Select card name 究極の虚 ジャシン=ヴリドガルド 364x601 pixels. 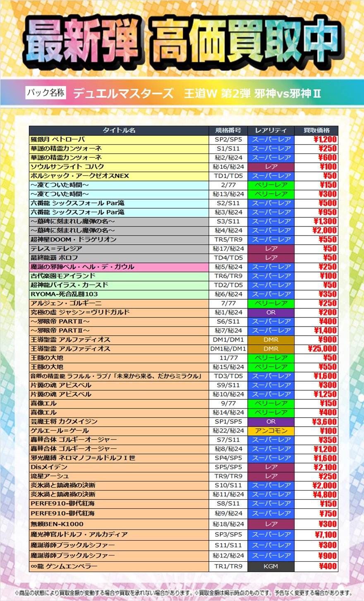click(80, 313)
